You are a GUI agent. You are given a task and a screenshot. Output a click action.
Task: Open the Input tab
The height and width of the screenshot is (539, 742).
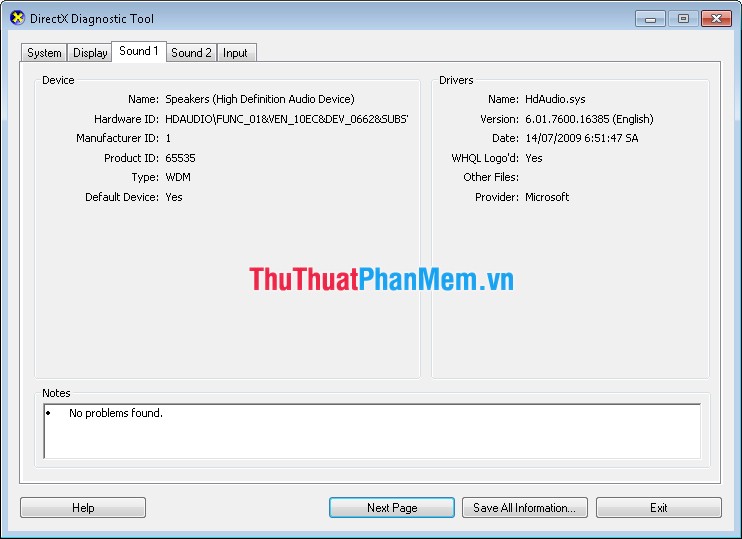point(235,53)
